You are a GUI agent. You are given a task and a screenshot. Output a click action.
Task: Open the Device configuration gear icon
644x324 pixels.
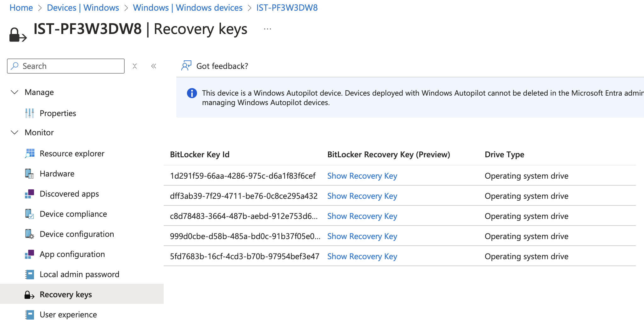point(30,234)
